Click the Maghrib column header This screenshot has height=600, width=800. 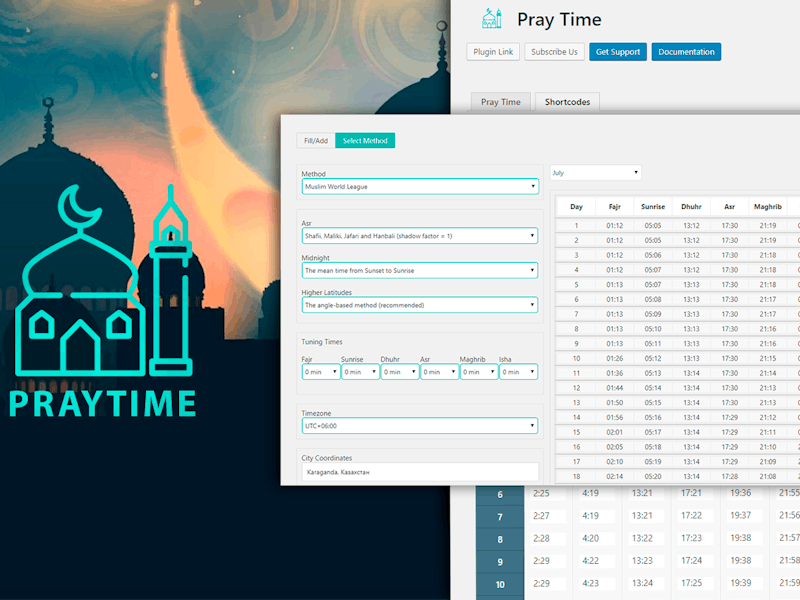point(767,207)
